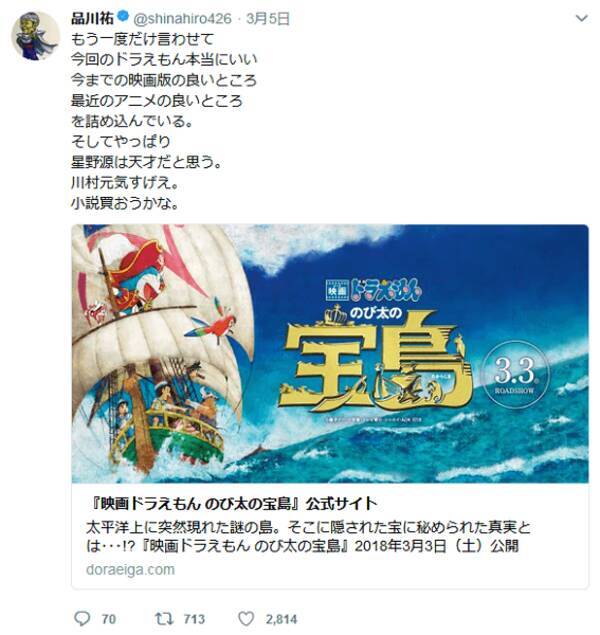Click the reply speech bubble icon
Image resolution: width=600 pixels, height=635 pixels.
(x=83, y=618)
